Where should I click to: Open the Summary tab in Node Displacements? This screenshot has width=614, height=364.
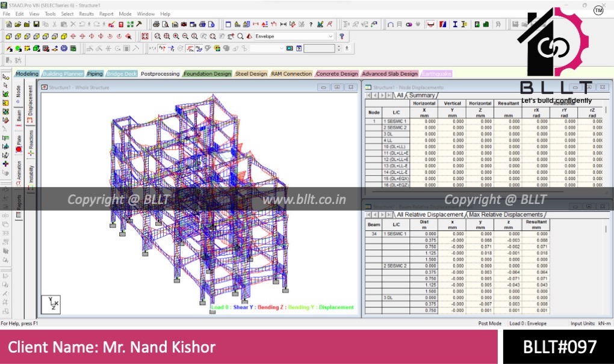pos(422,95)
